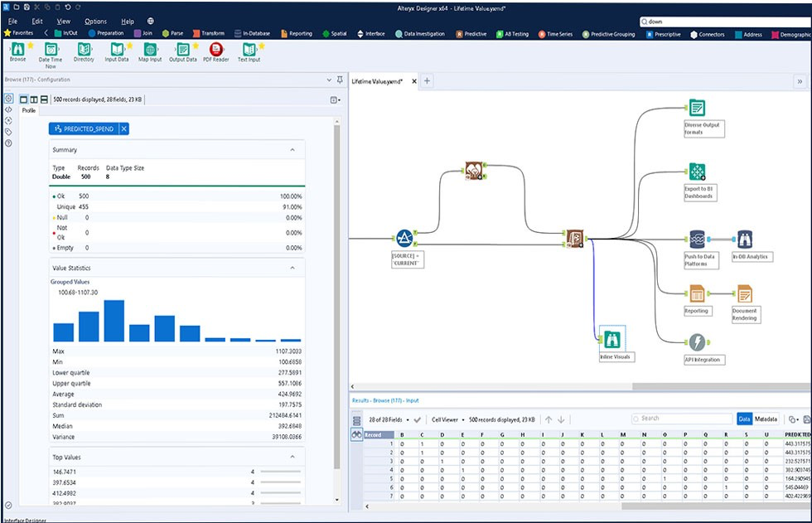Go to previous tool category arrow

coord(46,33)
